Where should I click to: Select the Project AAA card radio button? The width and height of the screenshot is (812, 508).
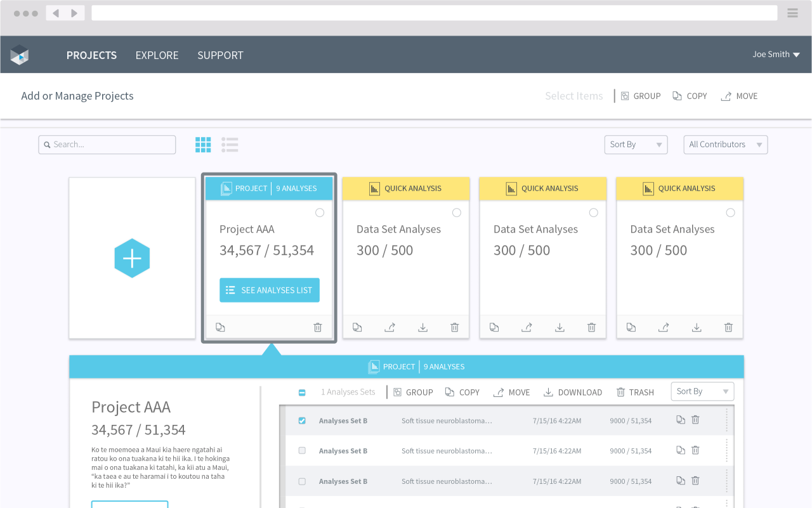click(320, 212)
